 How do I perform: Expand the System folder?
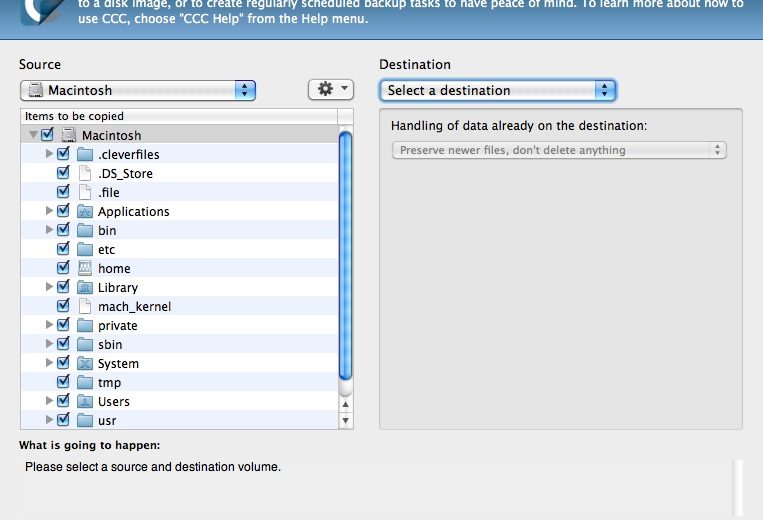point(49,362)
